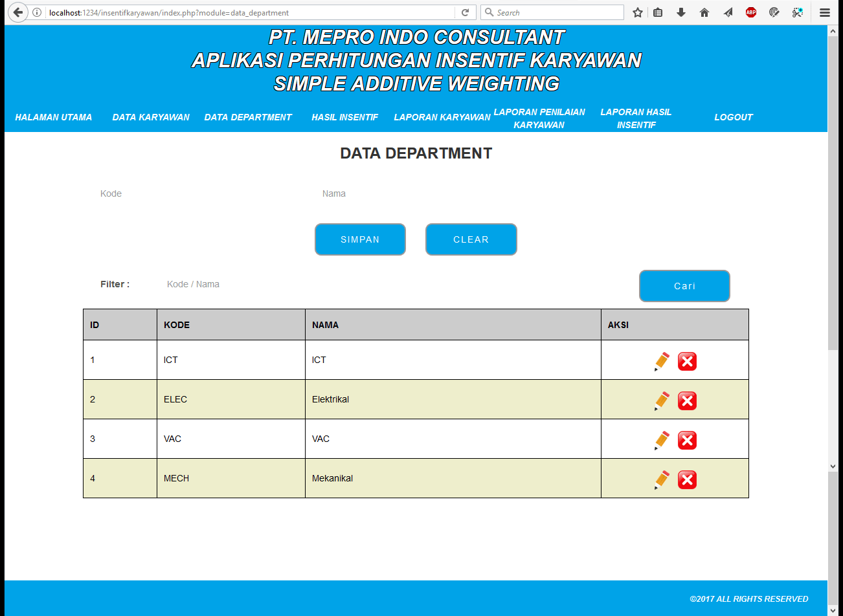
Task: Bookmark this page with the star icon
Action: click(638, 12)
